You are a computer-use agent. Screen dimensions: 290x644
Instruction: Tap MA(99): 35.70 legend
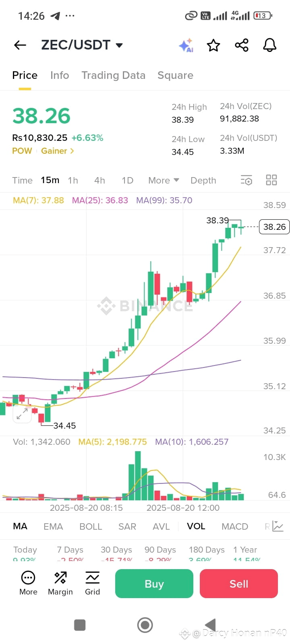pos(164,200)
